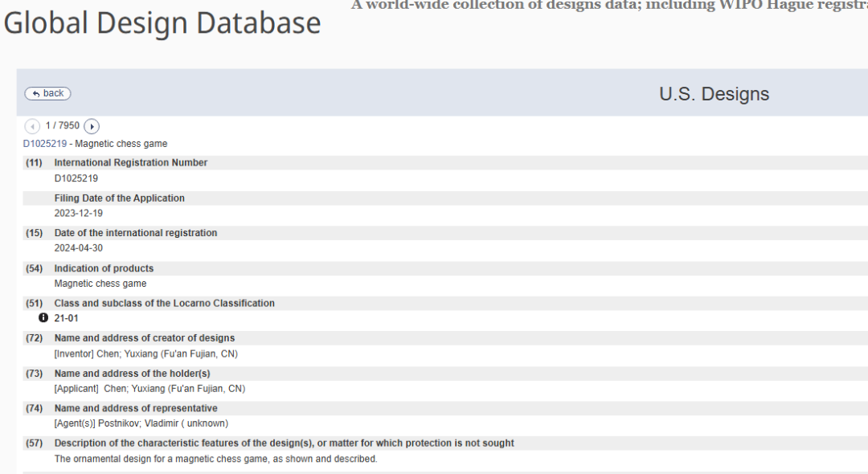Click the 1 / 7950 record counter
The image size is (868, 474).
63,126
